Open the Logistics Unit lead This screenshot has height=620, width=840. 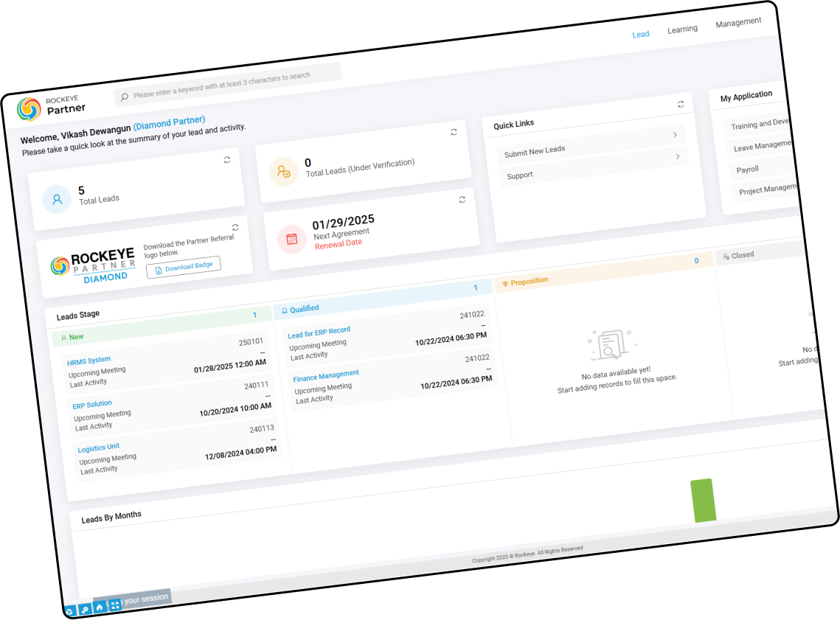pos(99,447)
